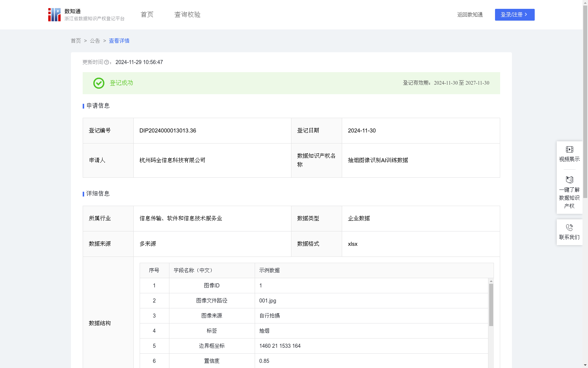Image resolution: width=588 pixels, height=368 pixels.
Task: Open 公告 in the breadcrumb navigation
Action: tap(94, 41)
